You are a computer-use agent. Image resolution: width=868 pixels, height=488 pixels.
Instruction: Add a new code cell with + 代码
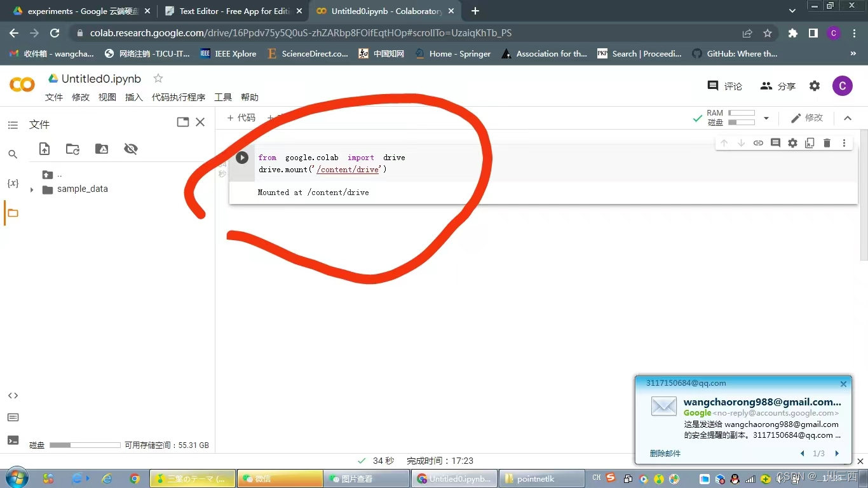coord(241,118)
